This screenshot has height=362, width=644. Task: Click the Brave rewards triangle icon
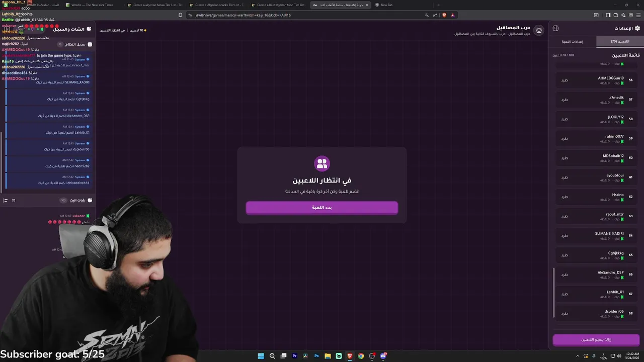(x=452, y=15)
